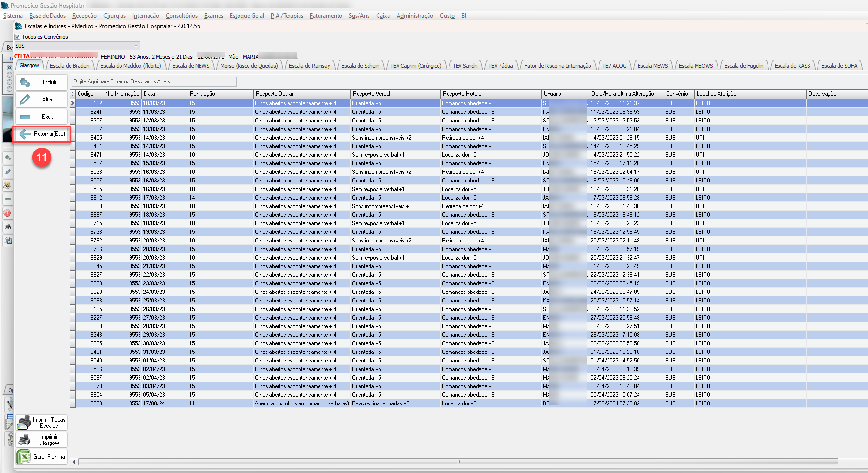
Task: Click the Gerar Planilha Excel icon
Action: (24, 457)
